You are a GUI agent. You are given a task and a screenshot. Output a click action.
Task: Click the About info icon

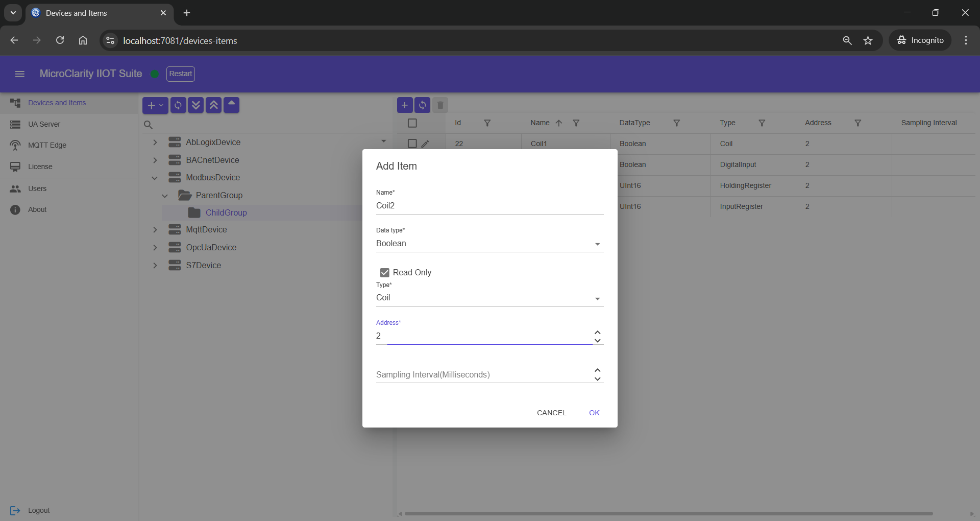[x=15, y=209]
